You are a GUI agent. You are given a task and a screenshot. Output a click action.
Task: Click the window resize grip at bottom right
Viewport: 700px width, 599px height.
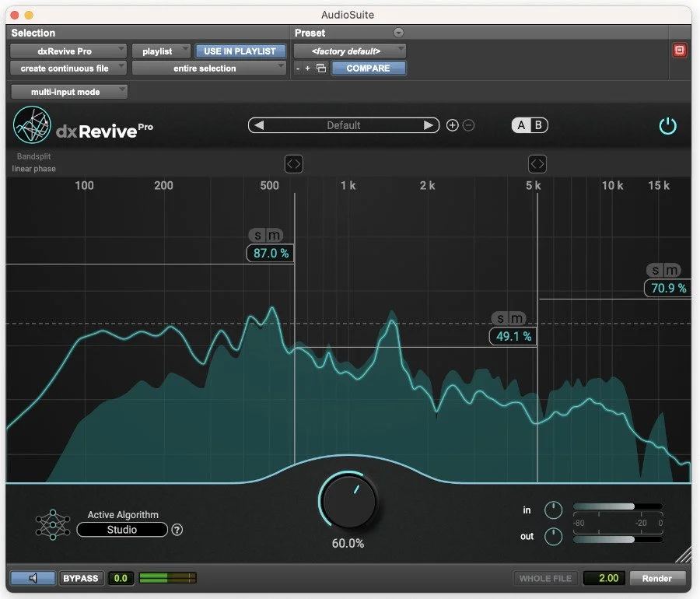[684, 555]
